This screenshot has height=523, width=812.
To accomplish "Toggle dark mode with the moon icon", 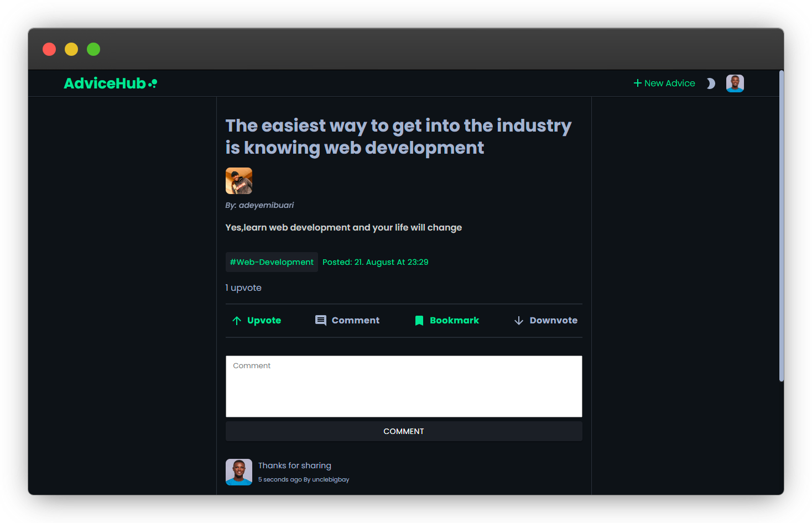I will point(711,83).
